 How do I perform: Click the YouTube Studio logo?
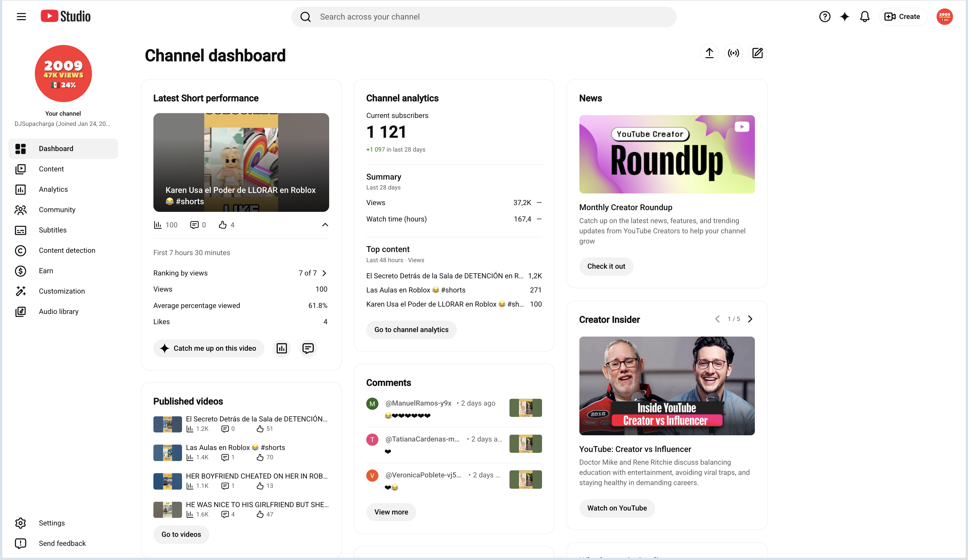tap(66, 16)
